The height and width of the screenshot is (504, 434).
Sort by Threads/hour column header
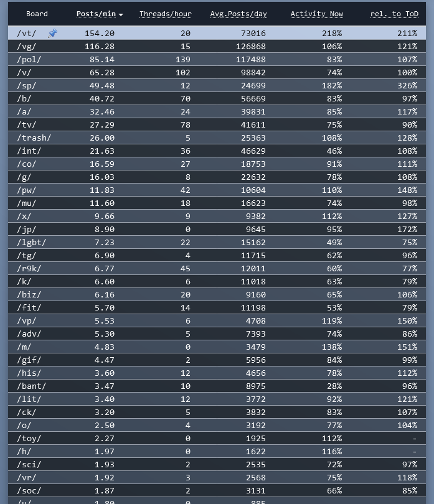tap(166, 14)
